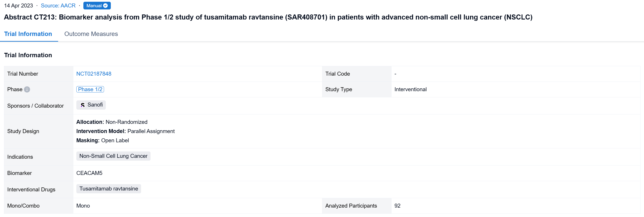Click the Manual badge checkmark icon
The height and width of the screenshot is (217, 644).
pyautogui.click(x=106, y=5)
